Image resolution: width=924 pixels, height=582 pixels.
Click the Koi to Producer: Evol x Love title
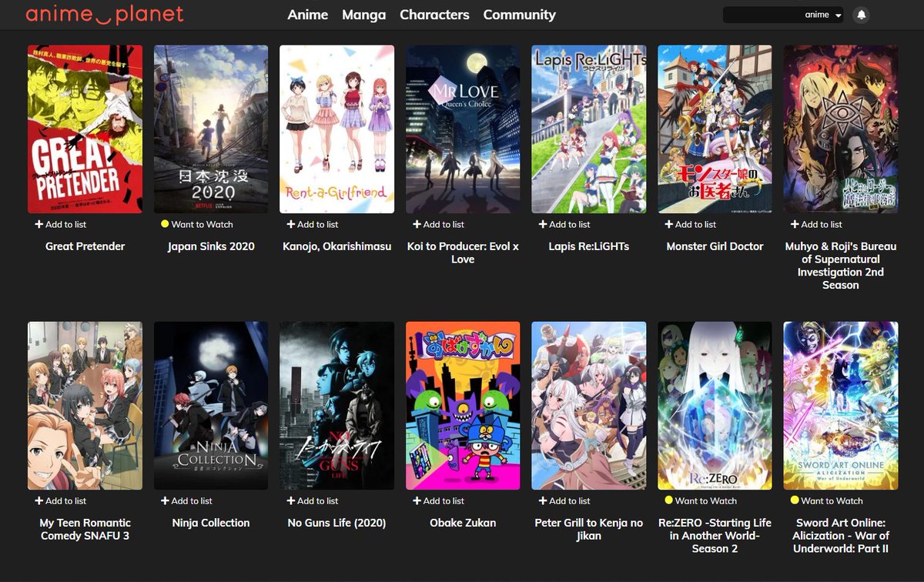point(463,253)
